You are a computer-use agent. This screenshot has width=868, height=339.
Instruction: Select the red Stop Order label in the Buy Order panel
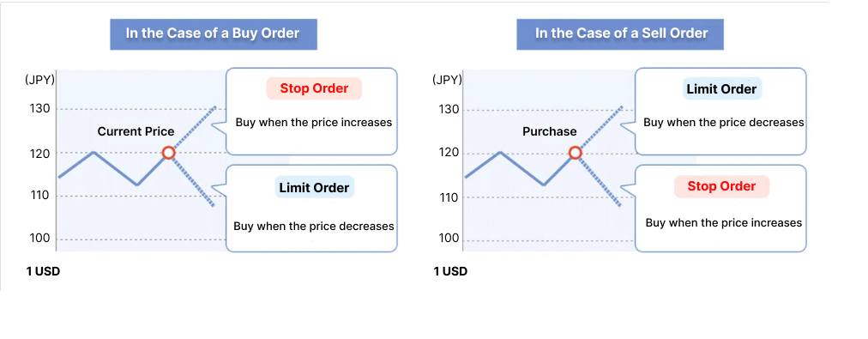click(314, 88)
